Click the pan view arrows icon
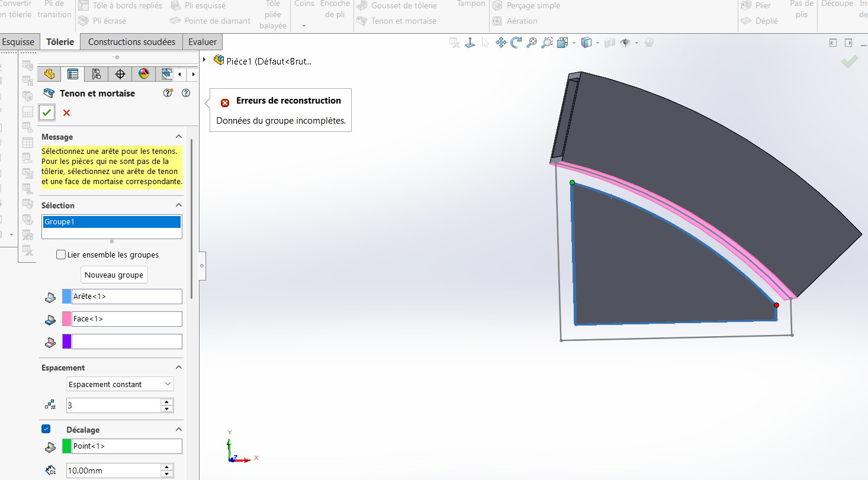868x480 pixels. (x=501, y=43)
